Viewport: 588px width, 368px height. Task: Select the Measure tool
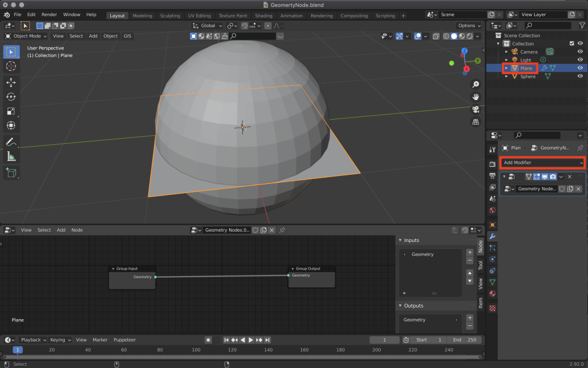[11, 156]
